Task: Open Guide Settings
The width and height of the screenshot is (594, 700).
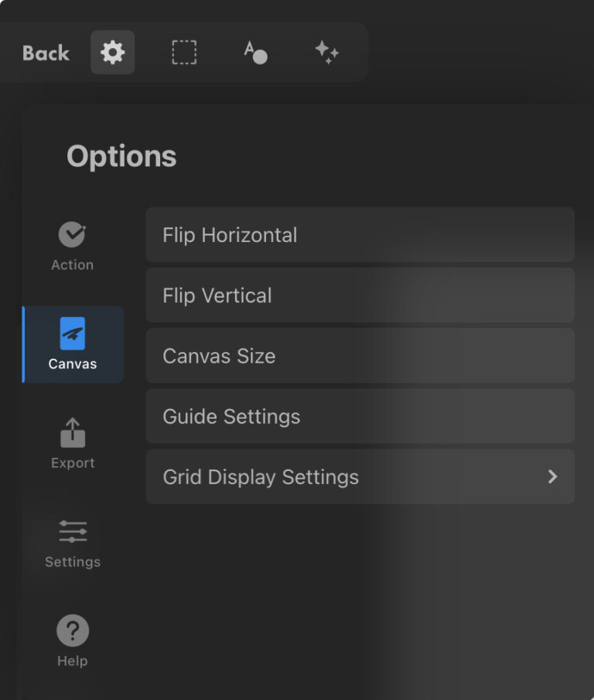Action: click(360, 416)
